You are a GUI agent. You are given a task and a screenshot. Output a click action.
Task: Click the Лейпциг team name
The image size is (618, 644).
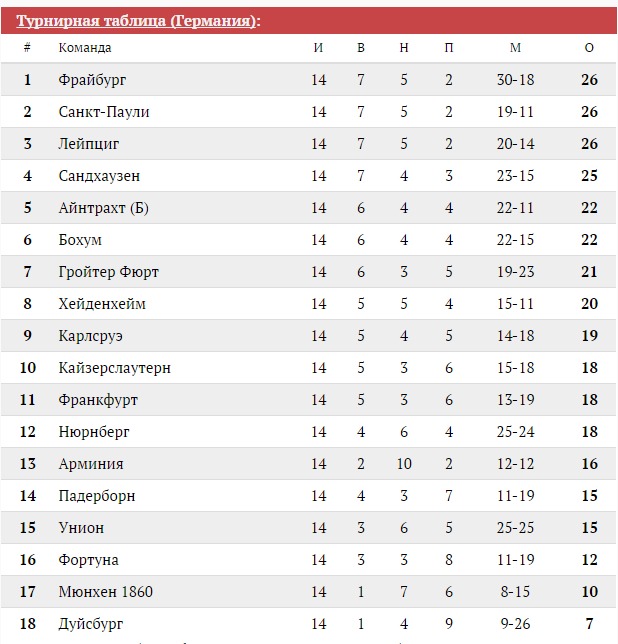pos(89,144)
